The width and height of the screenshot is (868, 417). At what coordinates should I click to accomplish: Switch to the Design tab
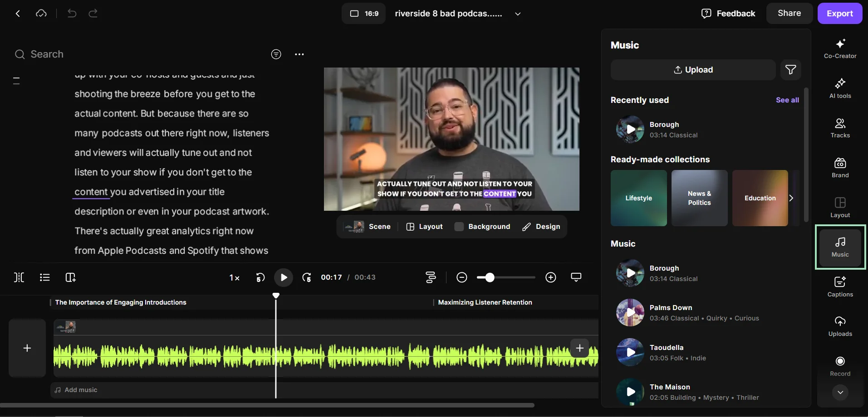[541, 227]
